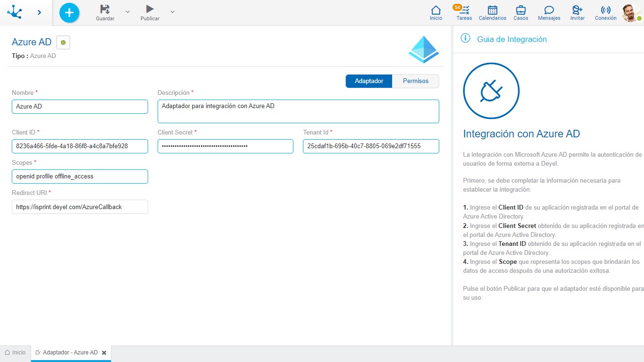Click the blue plus create button
The height and width of the screenshot is (362, 644).
(69, 13)
